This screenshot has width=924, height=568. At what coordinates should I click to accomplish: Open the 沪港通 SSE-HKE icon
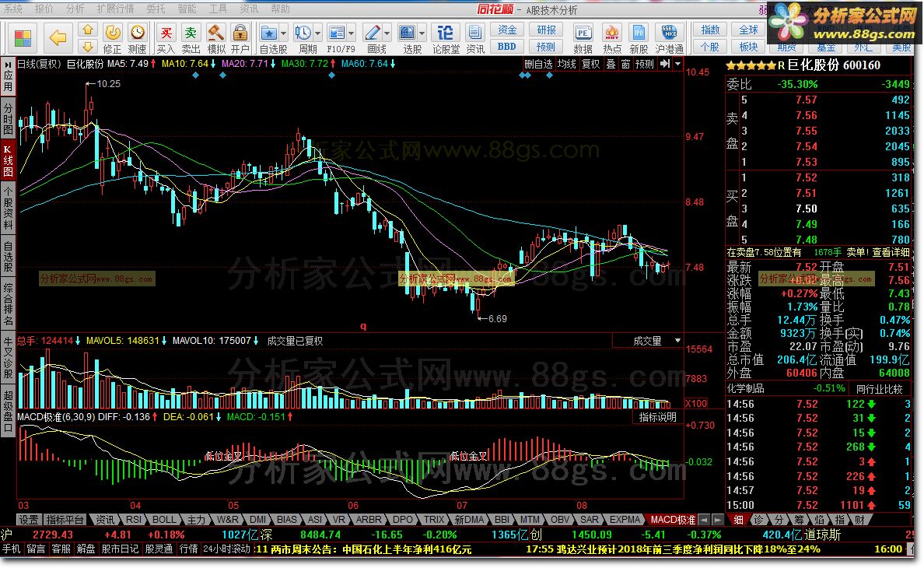pyautogui.click(x=669, y=33)
